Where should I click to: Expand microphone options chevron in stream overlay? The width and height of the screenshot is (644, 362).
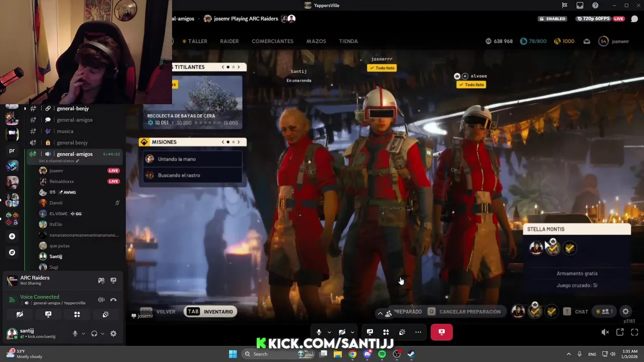coord(329,332)
